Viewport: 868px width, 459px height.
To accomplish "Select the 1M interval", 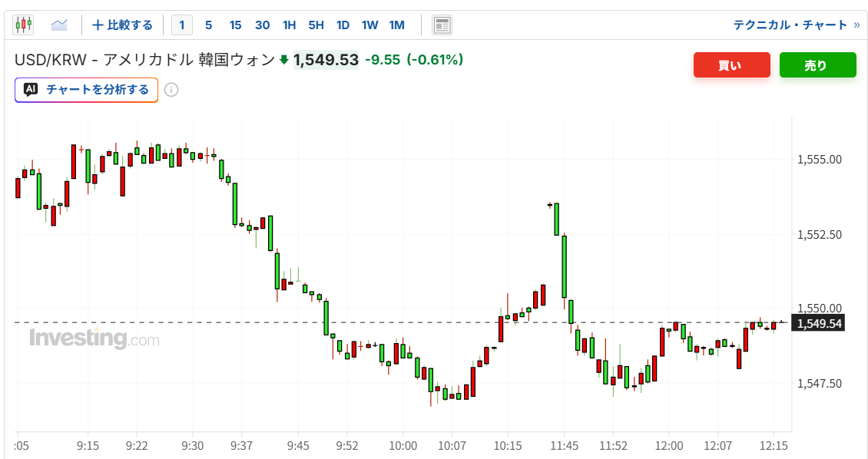I will [x=397, y=25].
